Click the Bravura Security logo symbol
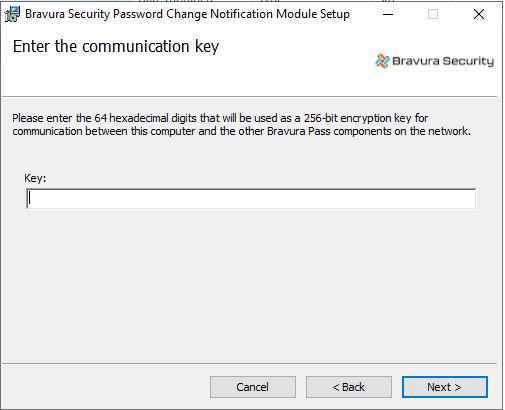The image size is (505, 410). [x=382, y=61]
